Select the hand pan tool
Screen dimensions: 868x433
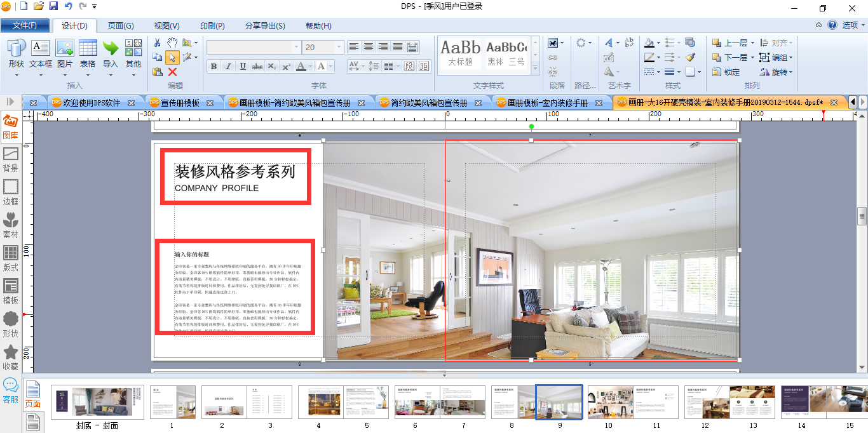[172, 43]
